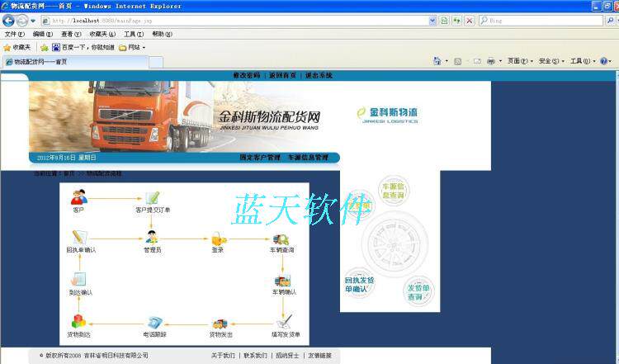This screenshot has height=364, width=619.
Task: Open the 工具(O) tools dropdown in command bar
Action: [x=583, y=61]
